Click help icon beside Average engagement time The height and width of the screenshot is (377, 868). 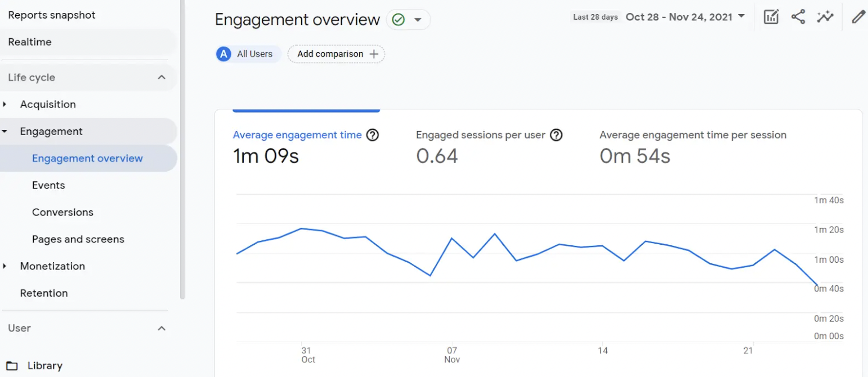372,135
